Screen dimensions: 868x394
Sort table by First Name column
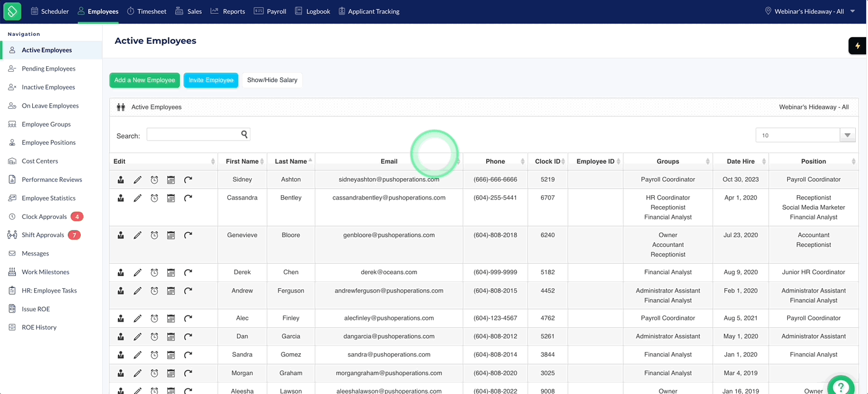(x=242, y=161)
